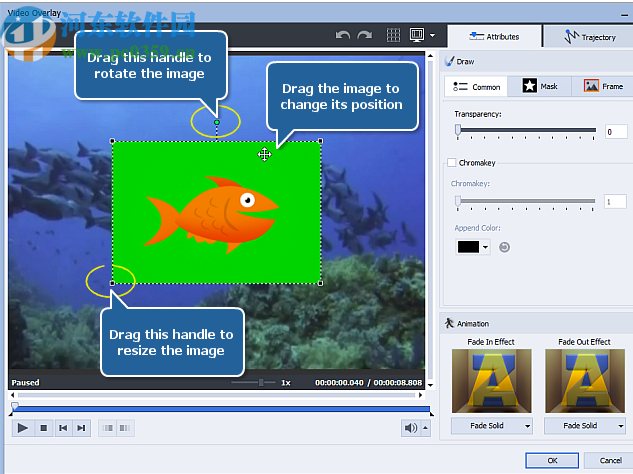
Task: Click the Stop button
Action: click(x=44, y=428)
